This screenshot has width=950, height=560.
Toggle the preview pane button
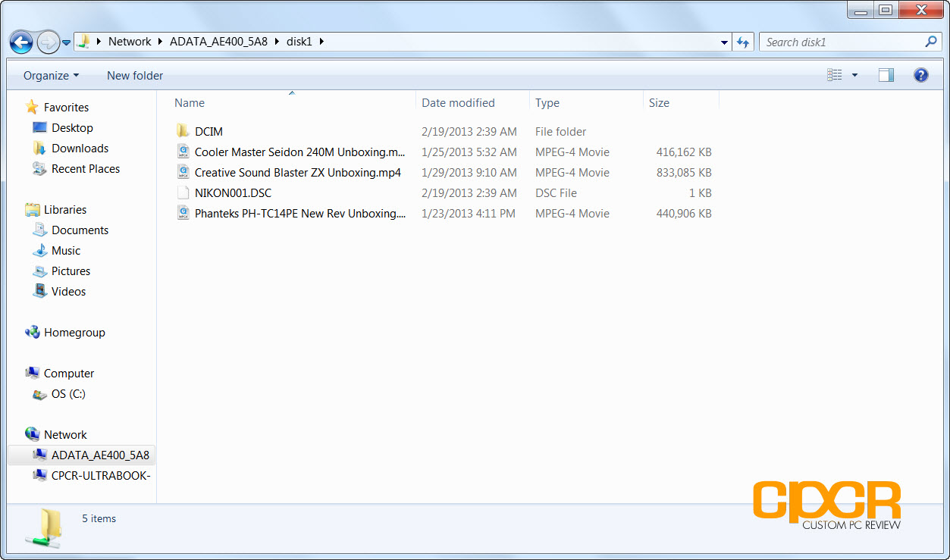pyautogui.click(x=886, y=75)
